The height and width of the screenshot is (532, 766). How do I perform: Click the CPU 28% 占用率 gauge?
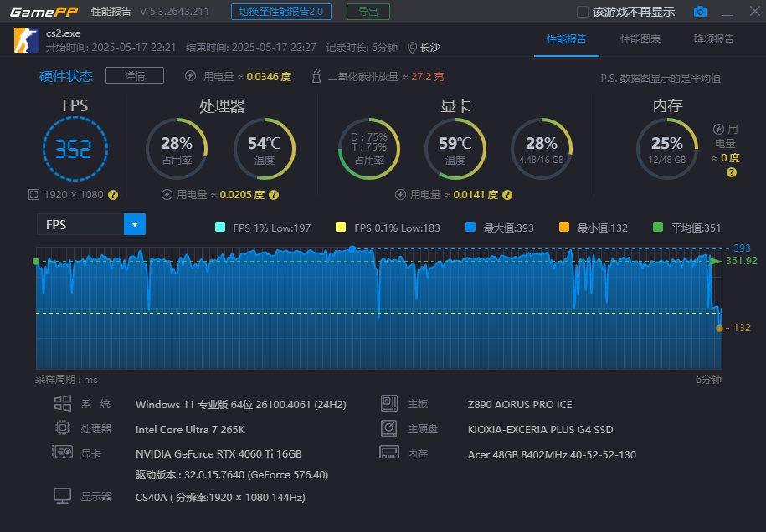pos(177,149)
